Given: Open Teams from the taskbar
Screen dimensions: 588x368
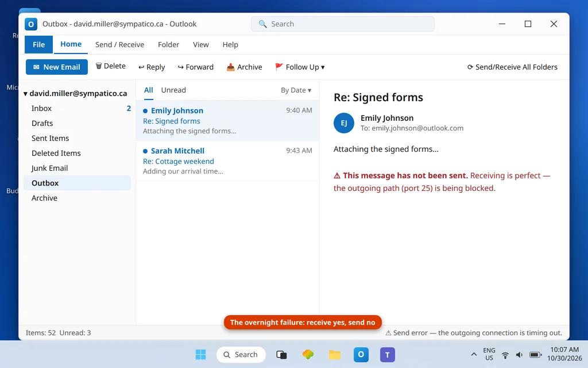Looking at the screenshot, I should 388,354.
